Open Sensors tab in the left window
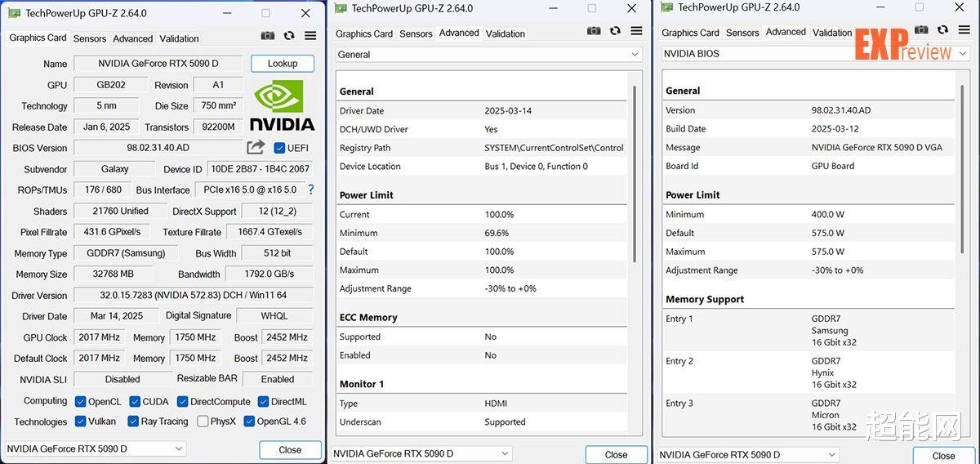 click(90, 38)
